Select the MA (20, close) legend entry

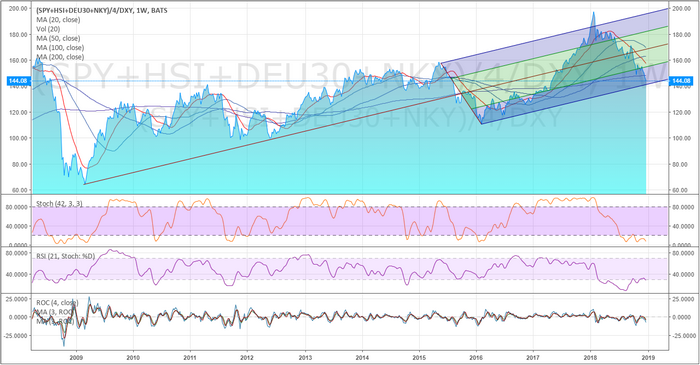pos(58,20)
